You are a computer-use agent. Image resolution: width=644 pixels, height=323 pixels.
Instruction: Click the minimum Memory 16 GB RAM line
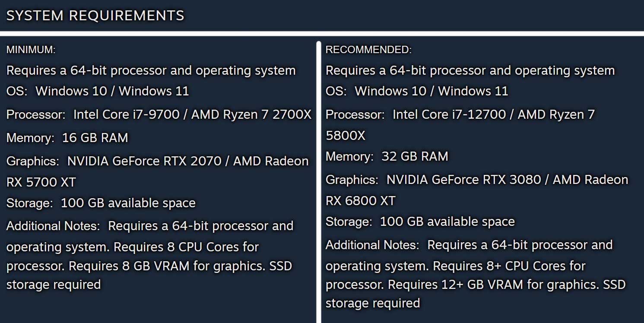67,138
